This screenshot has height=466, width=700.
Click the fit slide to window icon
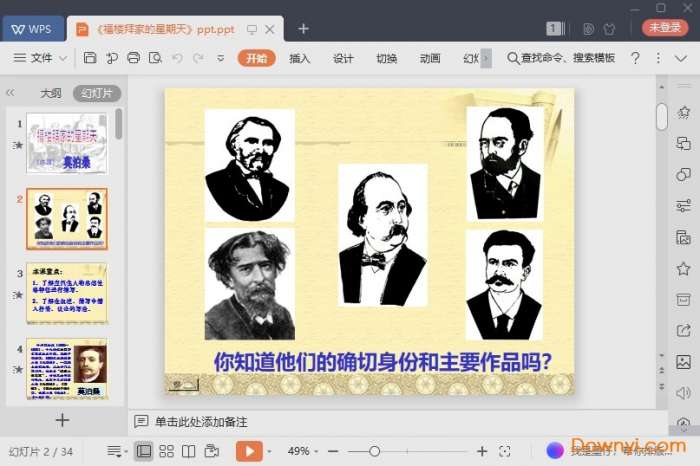click(x=505, y=451)
